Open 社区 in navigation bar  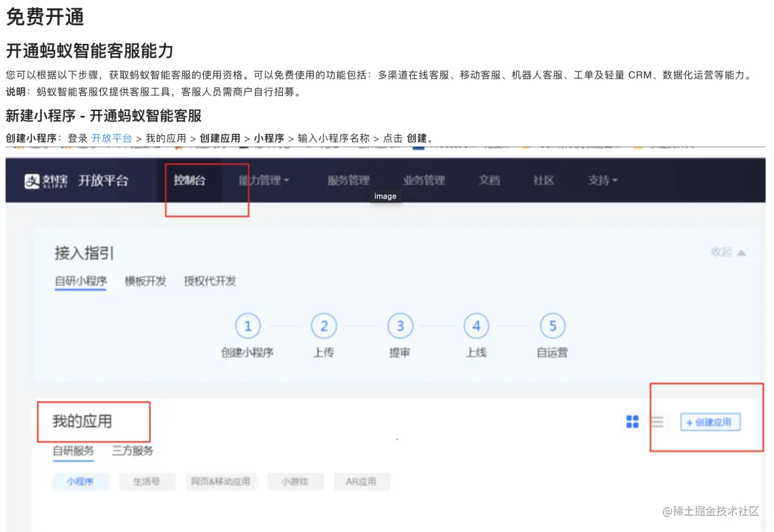pyautogui.click(x=544, y=180)
